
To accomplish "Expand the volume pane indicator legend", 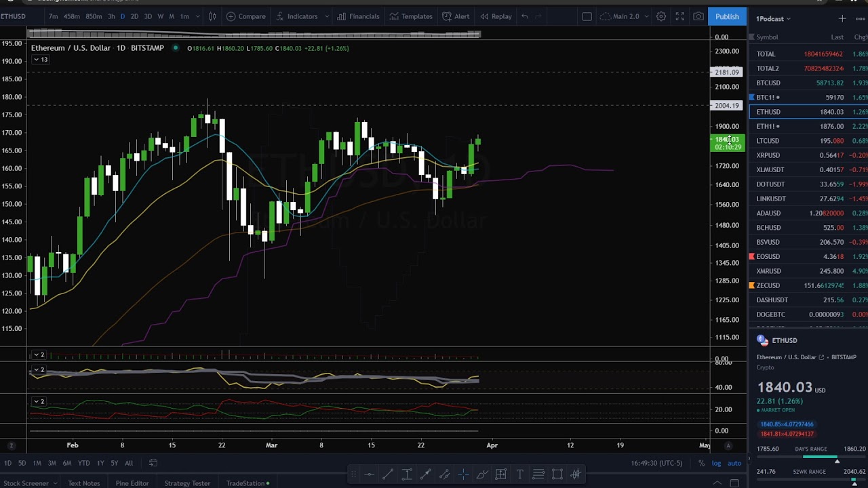I will (x=39, y=355).
